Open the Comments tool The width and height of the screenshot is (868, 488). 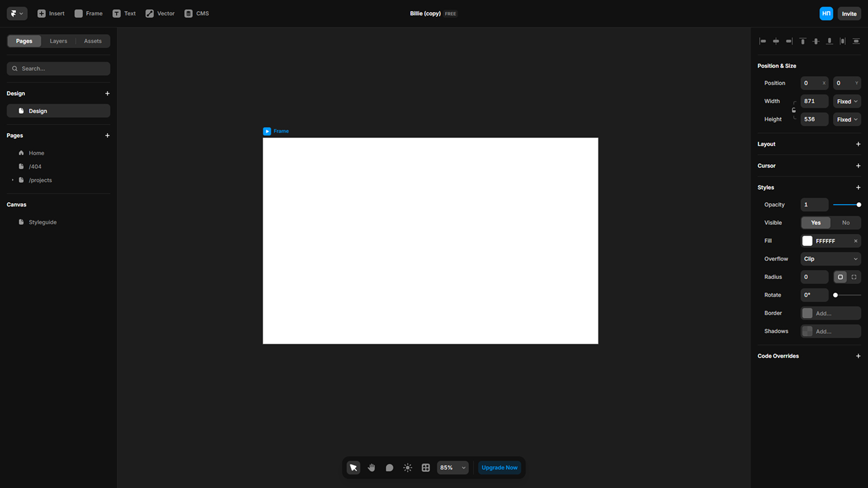pyautogui.click(x=390, y=467)
